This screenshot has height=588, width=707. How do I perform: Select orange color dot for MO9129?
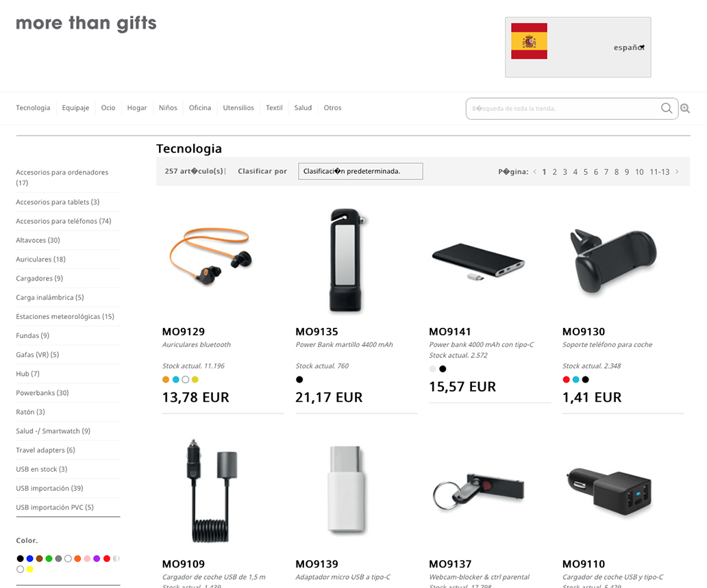(x=166, y=379)
